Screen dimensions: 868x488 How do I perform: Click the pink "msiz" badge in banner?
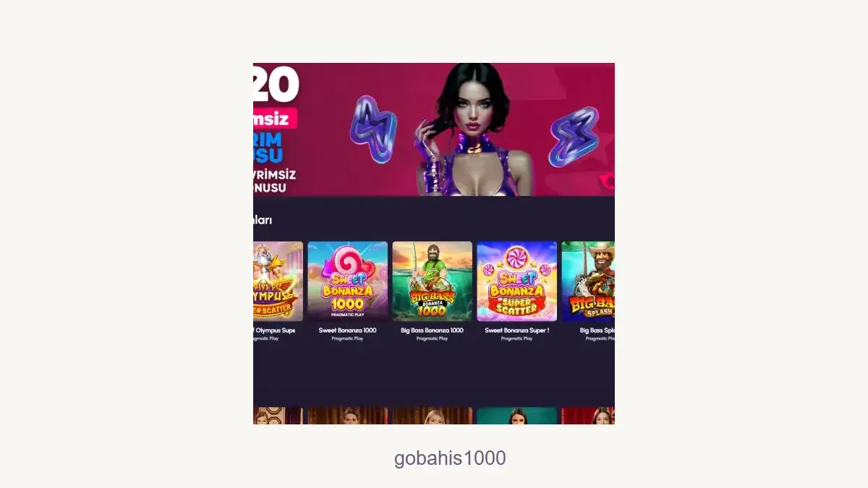(x=275, y=119)
